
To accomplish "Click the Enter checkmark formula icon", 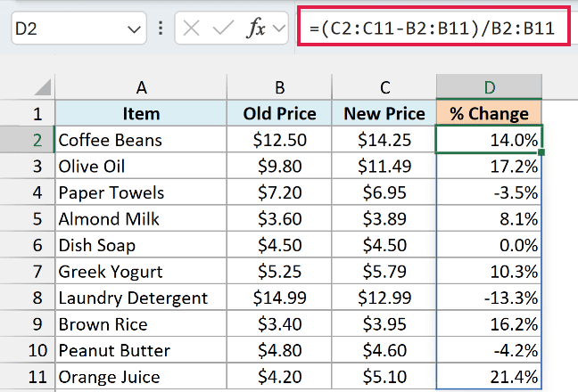I will [x=223, y=29].
